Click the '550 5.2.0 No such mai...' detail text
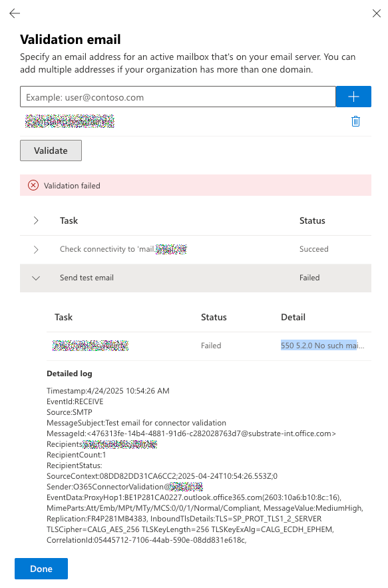 click(322, 346)
